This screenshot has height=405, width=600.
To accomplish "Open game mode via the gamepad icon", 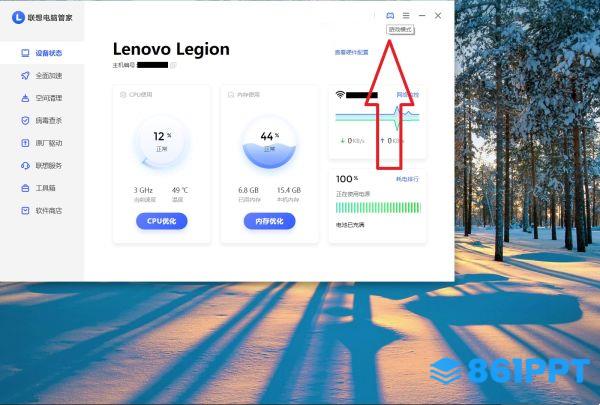I will (390, 16).
